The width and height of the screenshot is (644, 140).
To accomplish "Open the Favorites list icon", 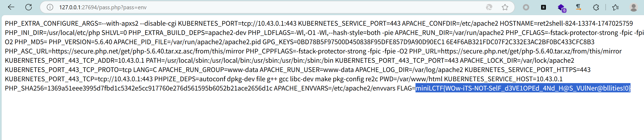I will point(615,7).
